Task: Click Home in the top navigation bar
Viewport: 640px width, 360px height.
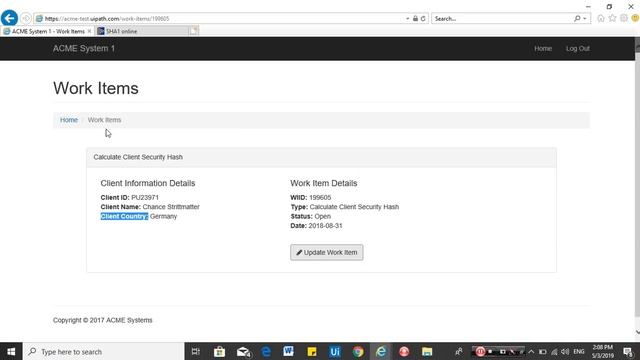Action: click(543, 49)
